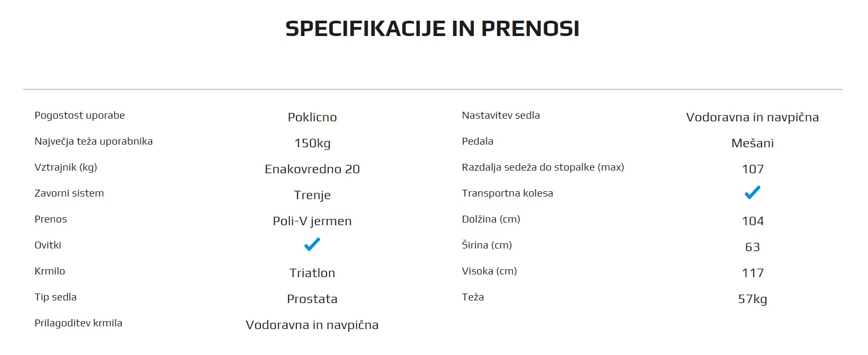
Task: Click the blue checkmark for Transportna kolesa
Action: click(752, 192)
